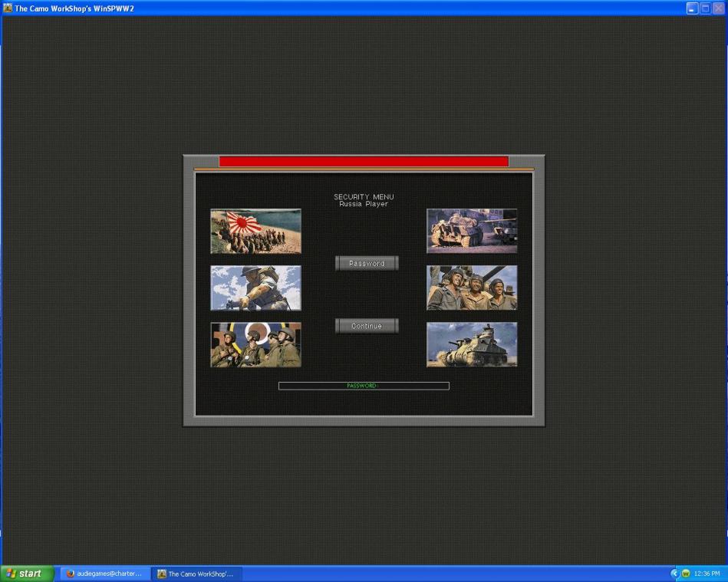Expand hidden system tray icons arrow
The width and height of the screenshot is (728, 582).
pyautogui.click(x=675, y=574)
